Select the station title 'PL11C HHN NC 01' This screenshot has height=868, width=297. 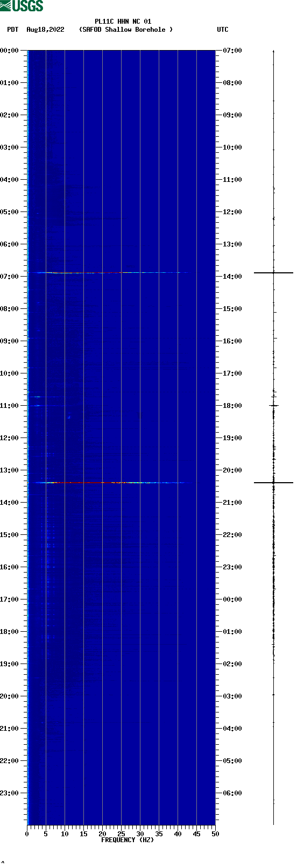coord(123,22)
